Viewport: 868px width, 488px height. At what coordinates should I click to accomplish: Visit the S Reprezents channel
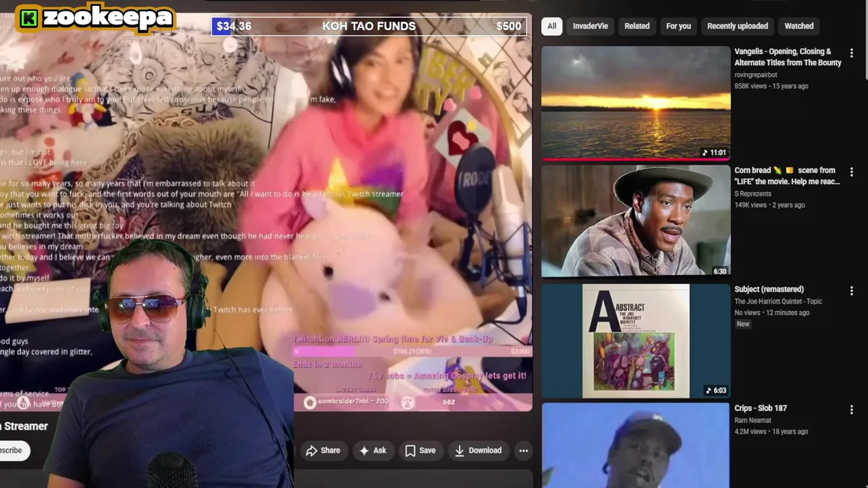point(753,194)
